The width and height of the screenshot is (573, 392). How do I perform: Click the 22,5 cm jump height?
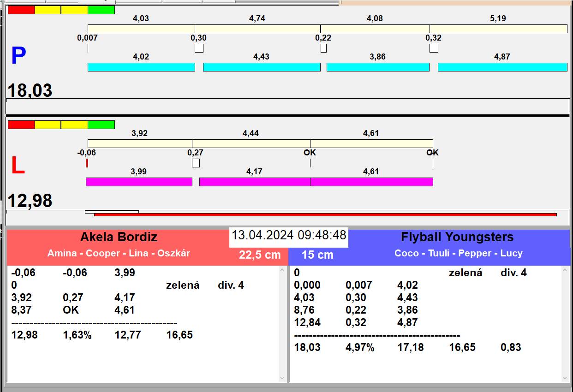tap(260, 255)
